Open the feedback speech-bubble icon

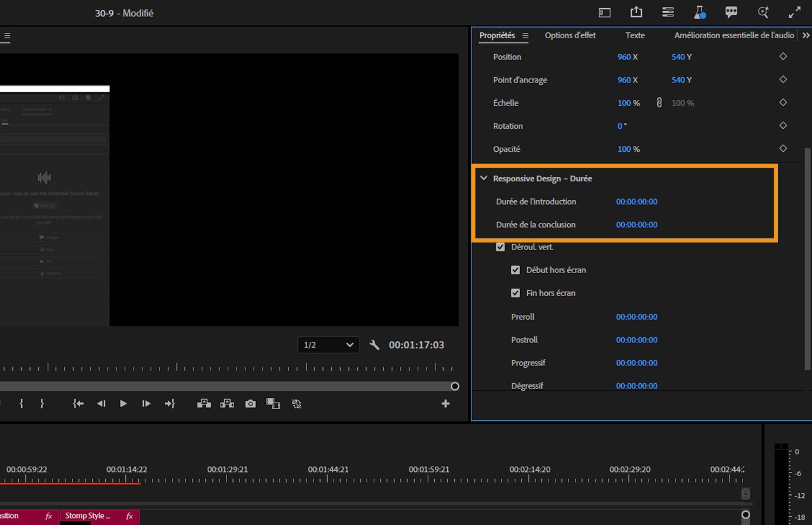coord(731,12)
